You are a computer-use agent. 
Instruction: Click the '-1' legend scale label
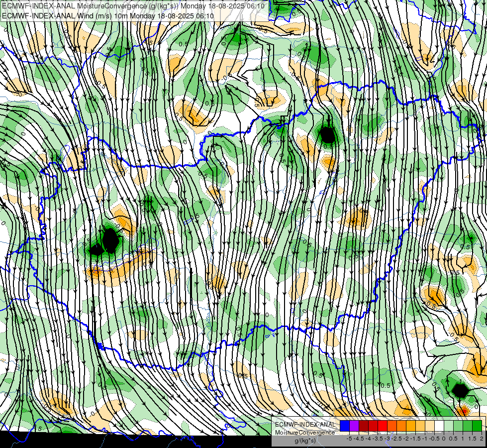[x=425, y=439]
